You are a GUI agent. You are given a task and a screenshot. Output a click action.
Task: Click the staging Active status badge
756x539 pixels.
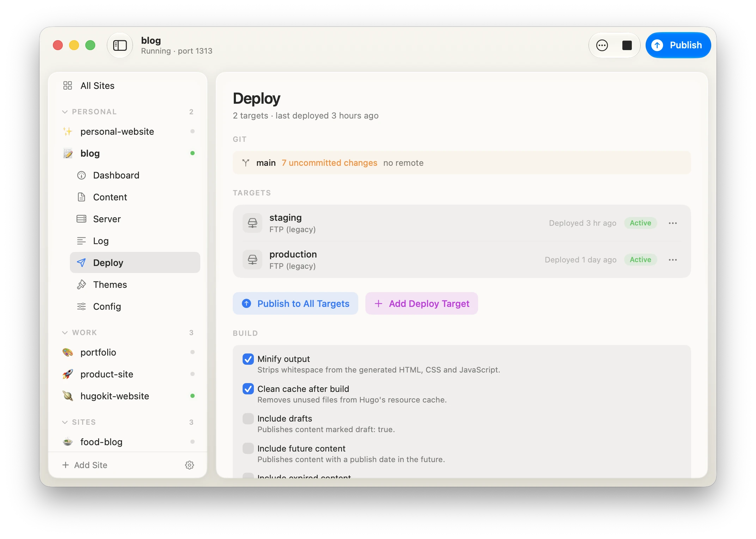(x=641, y=223)
